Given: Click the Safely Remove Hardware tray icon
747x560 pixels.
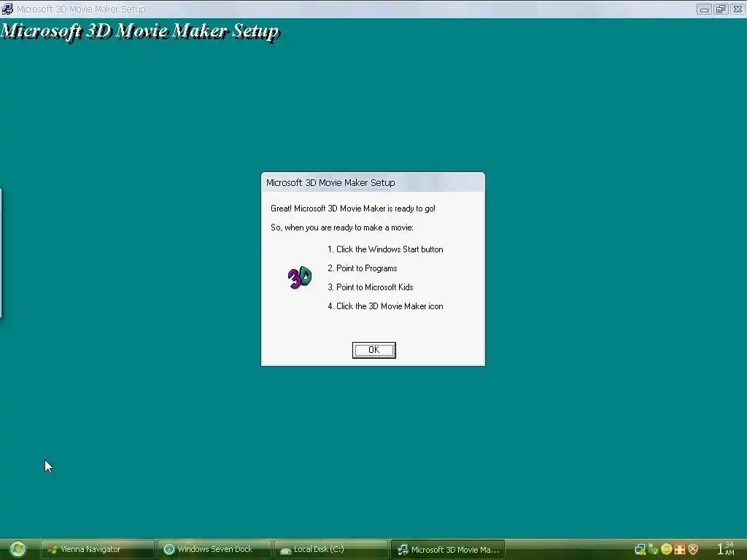Looking at the screenshot, I should coord(653,549).
